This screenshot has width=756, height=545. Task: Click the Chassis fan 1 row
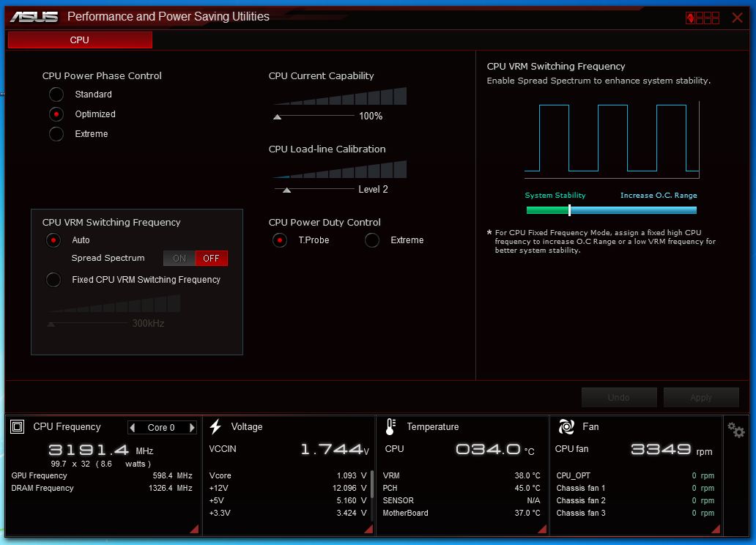point(635,488)
